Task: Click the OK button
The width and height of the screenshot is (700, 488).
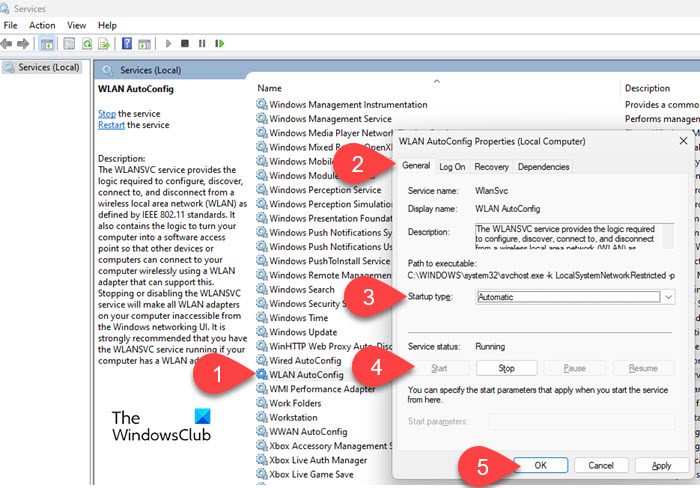Action: point(540,465)
